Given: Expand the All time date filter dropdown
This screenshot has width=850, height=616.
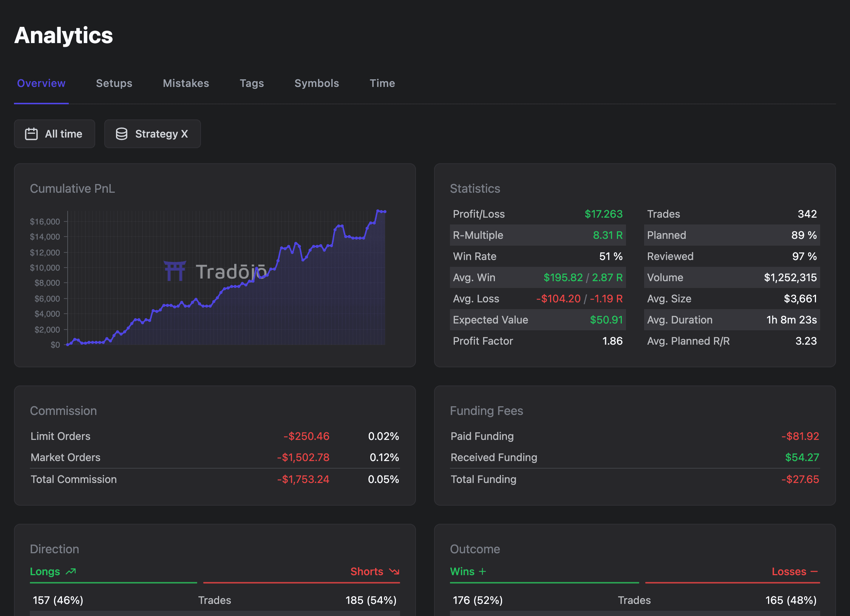Looking at the screenshot, I should [x=54, y=133].
